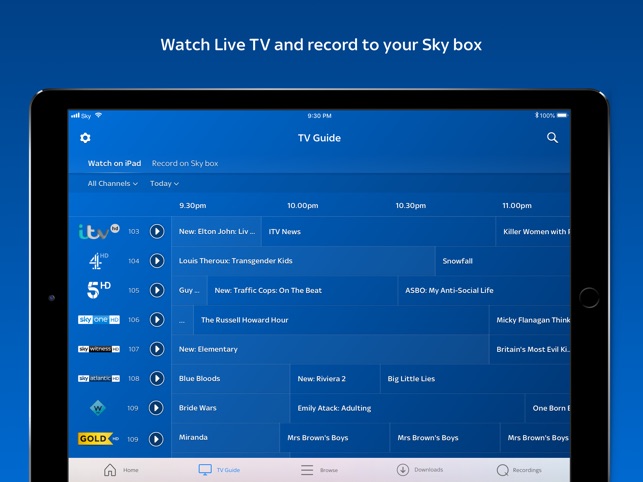Image resolution: width=643 pixels, height=482 pixels.
Task: Expand the All Channels filter dropdown
Action: coord(112,183)
